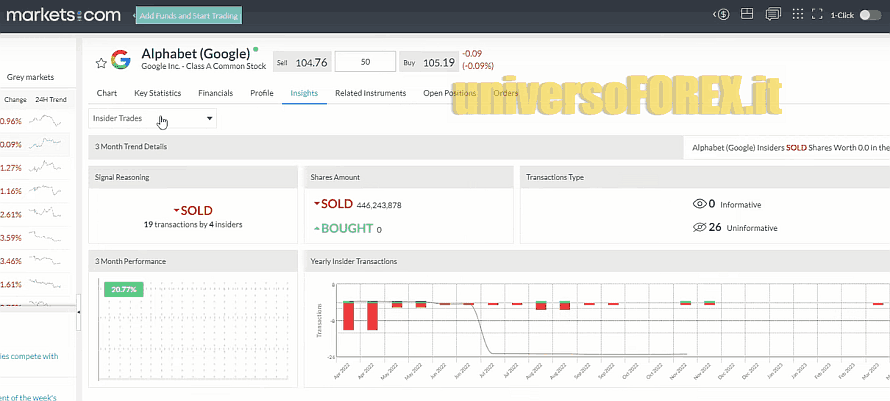890x401 pixels.
Task: Go to the Related Instruments tab
Action: (x=370, y=93)
